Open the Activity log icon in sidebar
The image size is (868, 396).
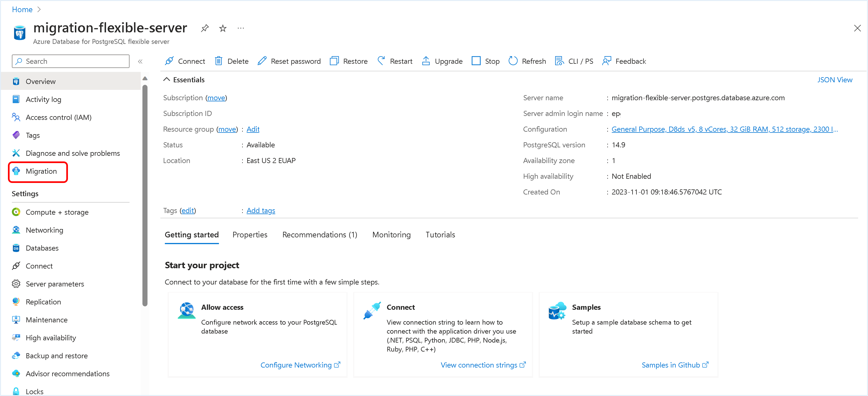tap(16, 99)
